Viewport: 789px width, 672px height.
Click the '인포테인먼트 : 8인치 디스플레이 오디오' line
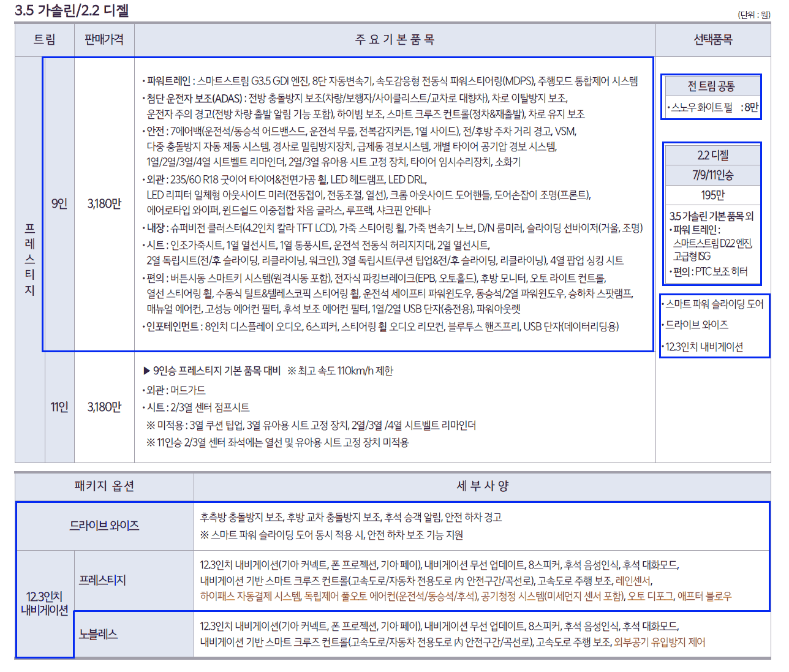380,327
